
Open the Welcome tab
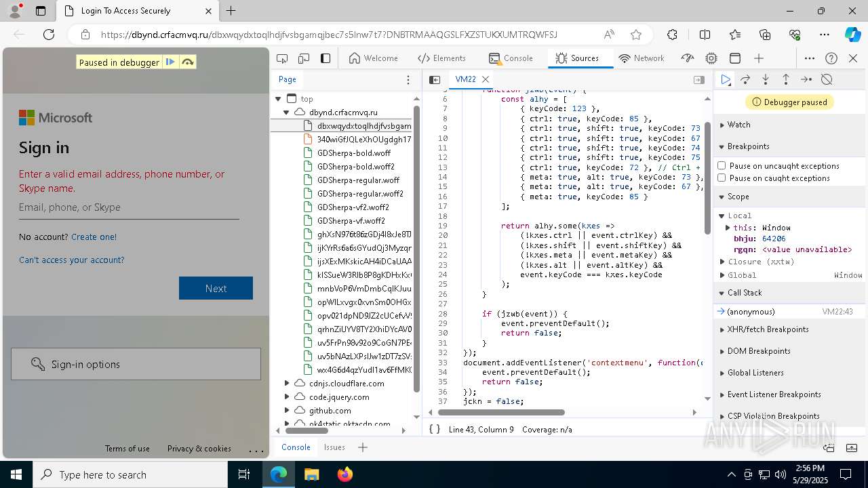373,58
